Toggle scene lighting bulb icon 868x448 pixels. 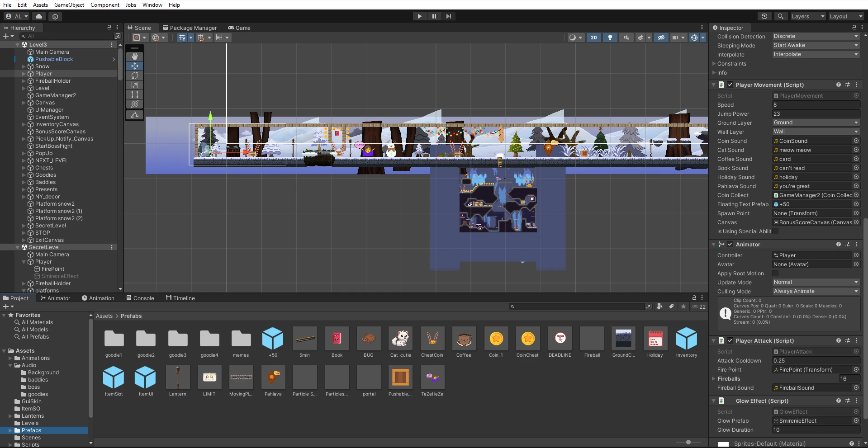610,38
